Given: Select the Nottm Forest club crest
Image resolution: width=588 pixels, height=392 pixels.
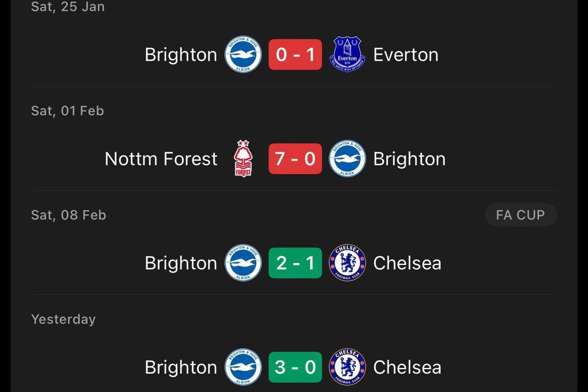Looking at the screenshot, I should 243,159.
